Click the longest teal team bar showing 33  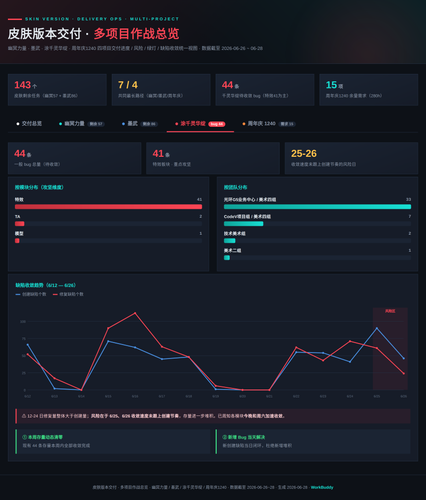click(x=317, y=207)
